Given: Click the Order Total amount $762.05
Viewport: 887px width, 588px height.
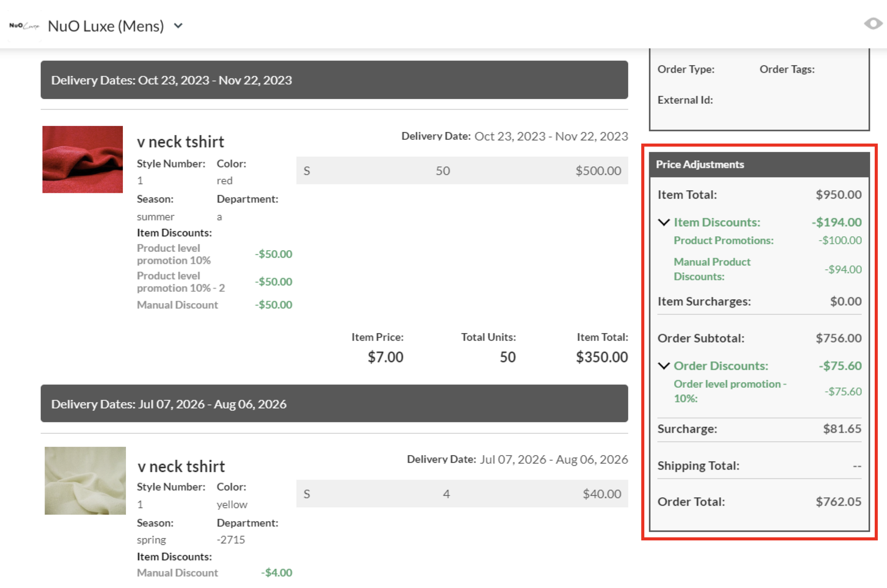Looking at the screenshot, I should [x=838, y=502].
